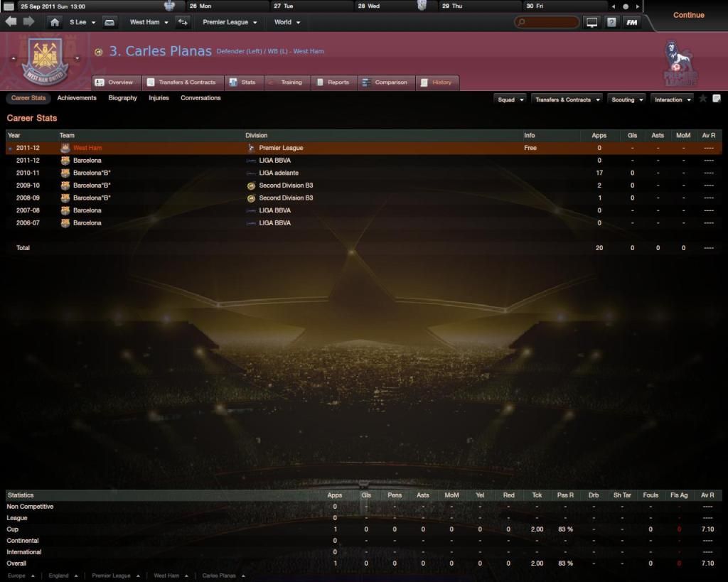Viewport: 728px width, 582px height.
Task: Click the icon right of S Lee menu
Action: click(x=109, y=22)
